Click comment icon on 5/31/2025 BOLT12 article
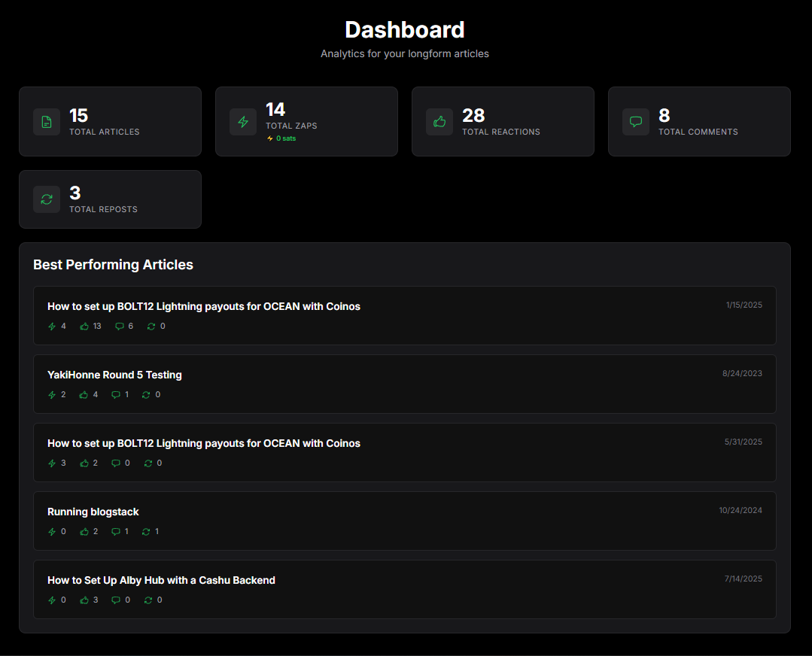This screenshot has width=812, height=656. pyautogui.click(x=115, y=463)
